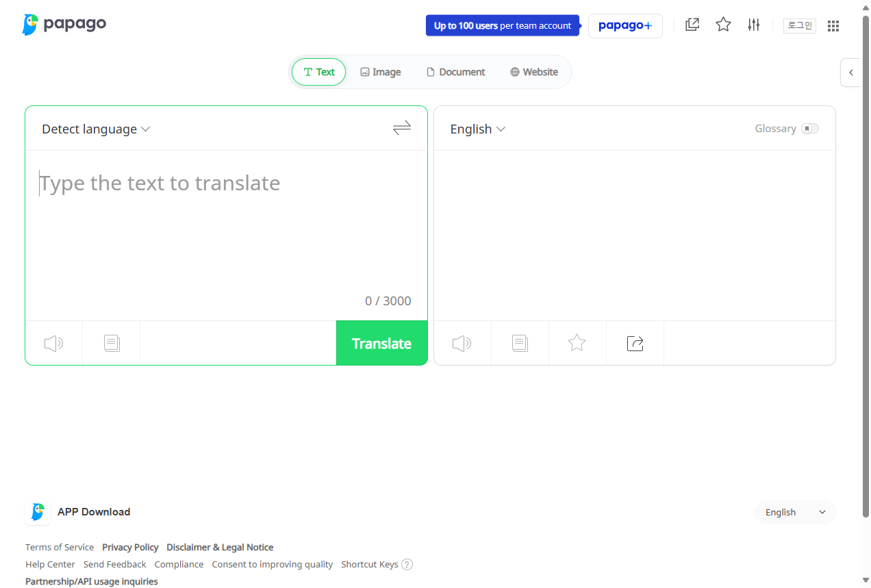This screenshot has width=871, height=588.
Task: Click into the text to translate field
Action: click(226, 226)
